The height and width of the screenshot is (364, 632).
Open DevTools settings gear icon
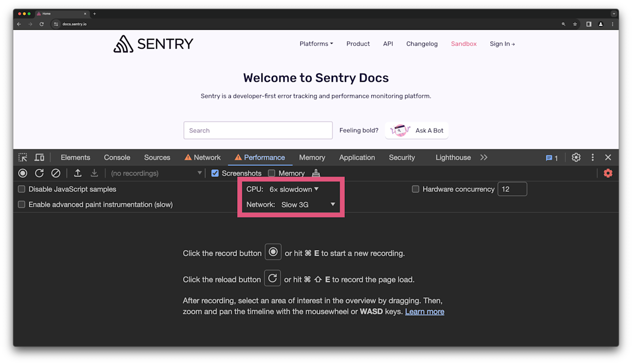(576, 157)
